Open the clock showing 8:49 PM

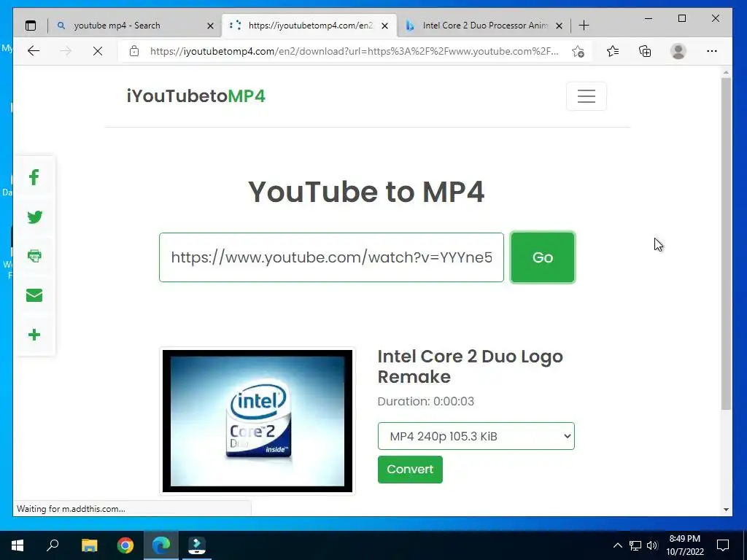pos(684,545)
